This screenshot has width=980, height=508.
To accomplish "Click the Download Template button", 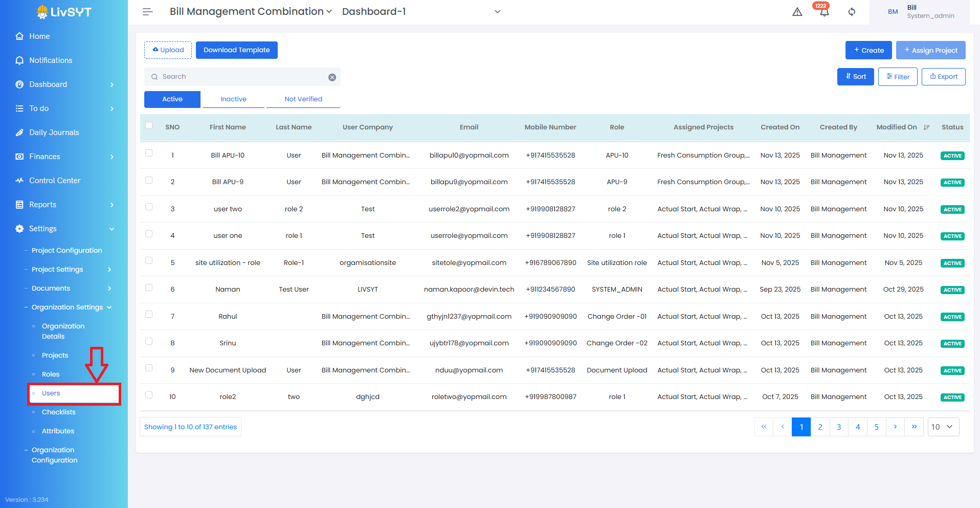I will (236, 50).
